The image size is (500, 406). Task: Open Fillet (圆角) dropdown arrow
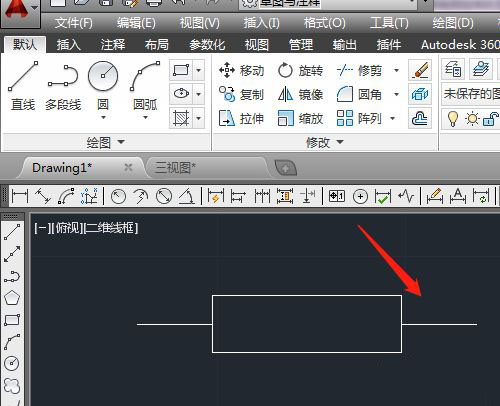point(396,94)
